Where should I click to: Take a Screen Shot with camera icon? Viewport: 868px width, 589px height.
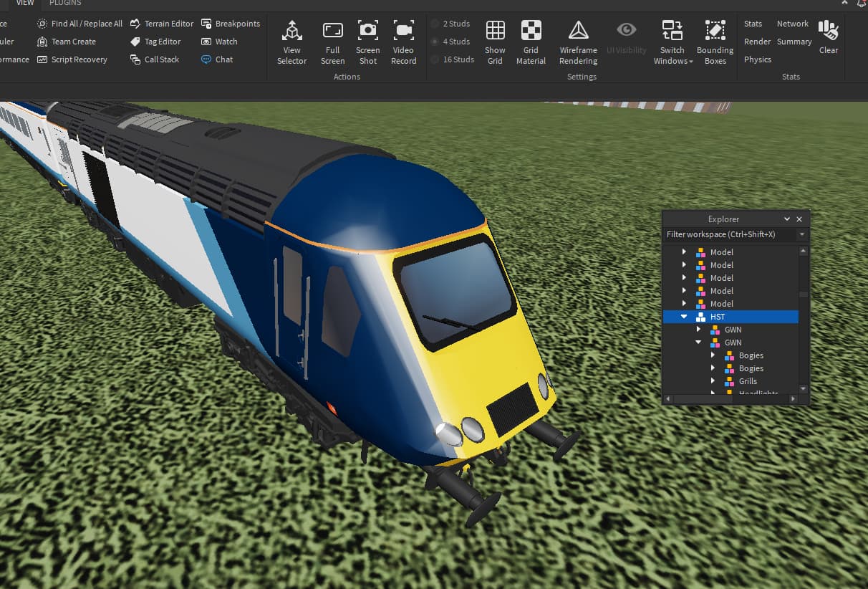(367, 42)
